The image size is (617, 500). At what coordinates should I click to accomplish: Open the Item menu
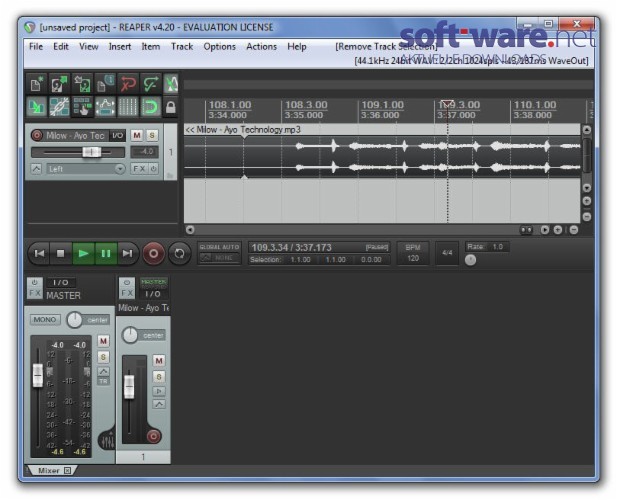[151, 46]
